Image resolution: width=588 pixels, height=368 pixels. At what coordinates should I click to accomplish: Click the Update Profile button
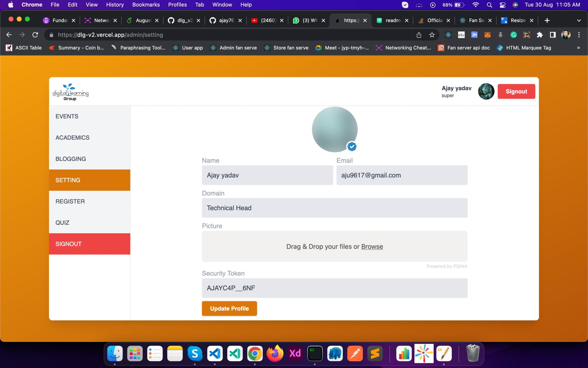pyautogui.click(x=229, y=308)
